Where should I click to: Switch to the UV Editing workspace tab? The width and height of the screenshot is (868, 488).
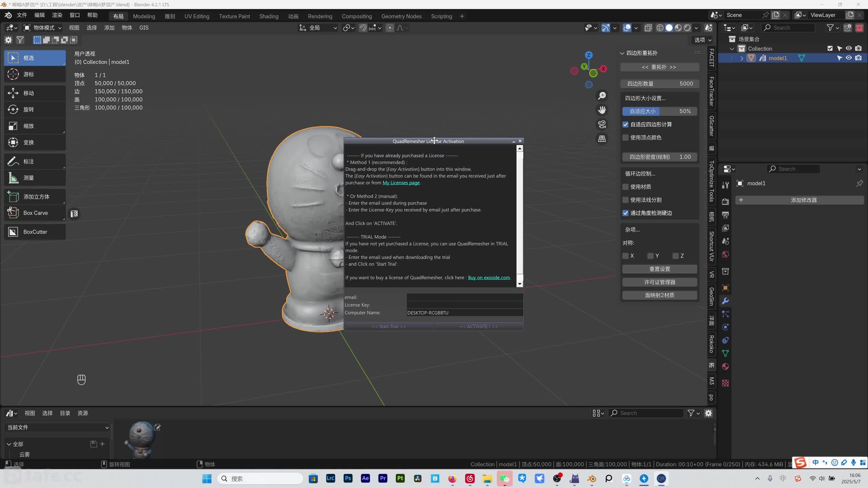click(x=197, y=16)
